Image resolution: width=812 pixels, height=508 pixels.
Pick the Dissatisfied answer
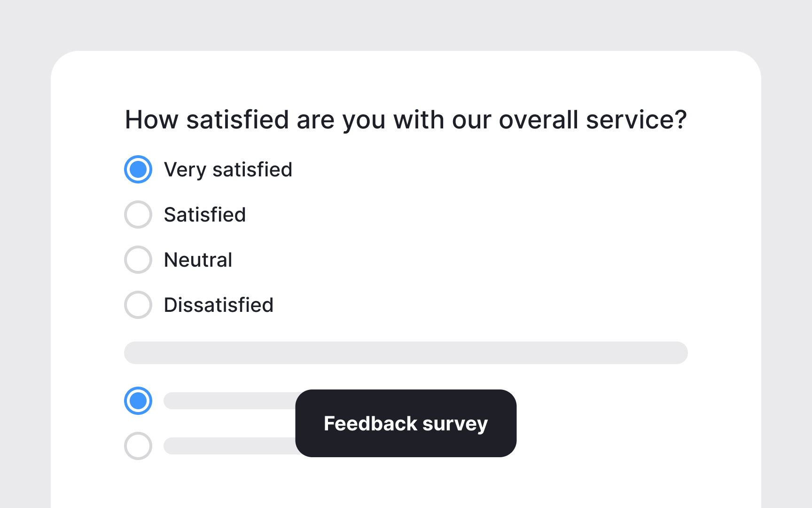click(138, 305)
